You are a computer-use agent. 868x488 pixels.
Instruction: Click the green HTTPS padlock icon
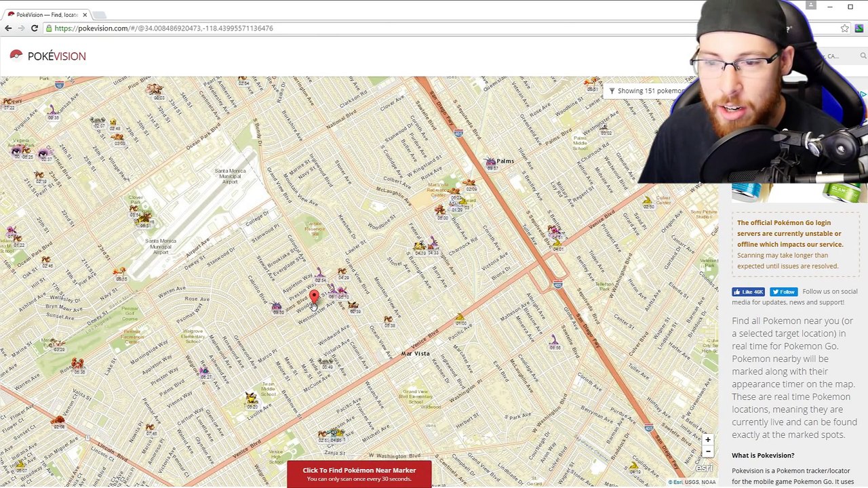click(x=50, y=28)
